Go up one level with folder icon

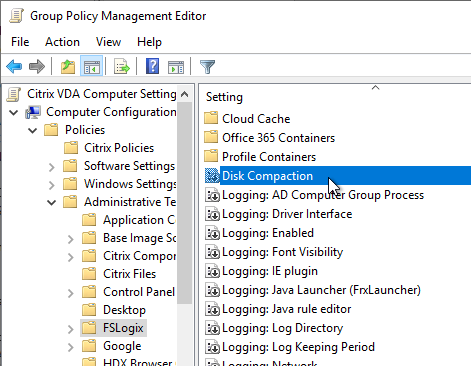68,66
